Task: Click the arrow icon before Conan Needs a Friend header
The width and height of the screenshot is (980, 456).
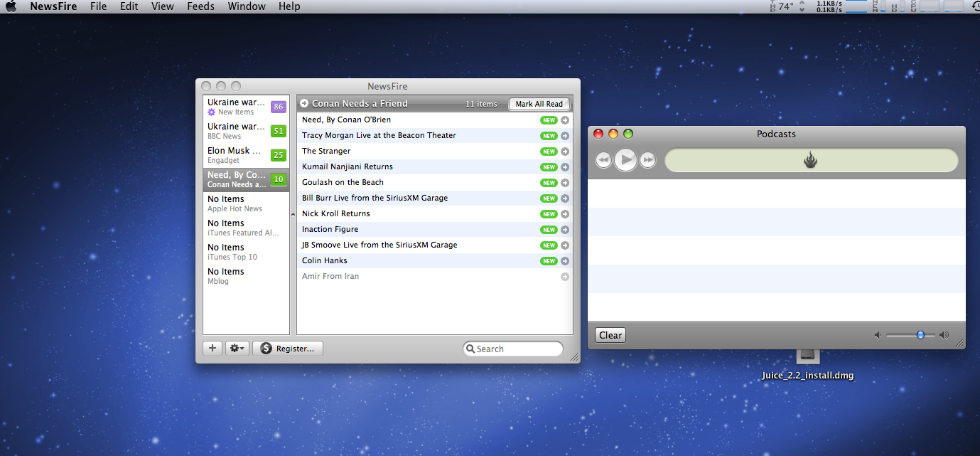Action: pos(304,104)
